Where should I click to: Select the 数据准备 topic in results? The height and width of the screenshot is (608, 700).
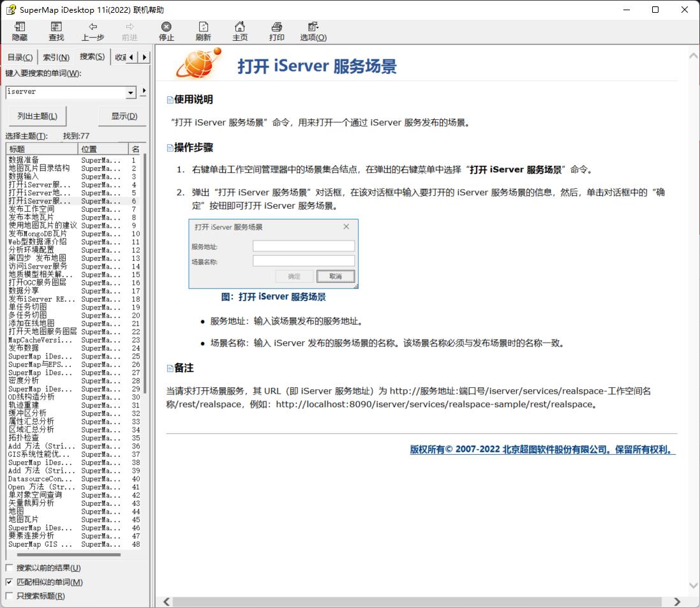(x=24, y=159)
